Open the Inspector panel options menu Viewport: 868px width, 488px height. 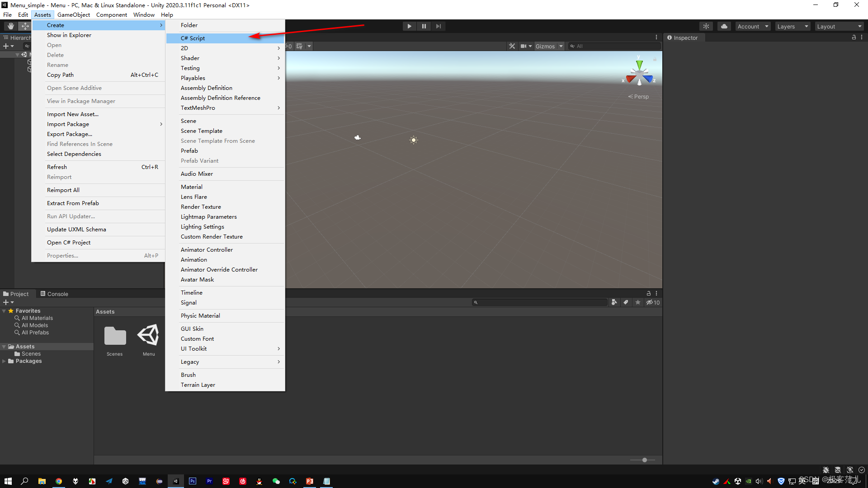click(x=862, y=38)
